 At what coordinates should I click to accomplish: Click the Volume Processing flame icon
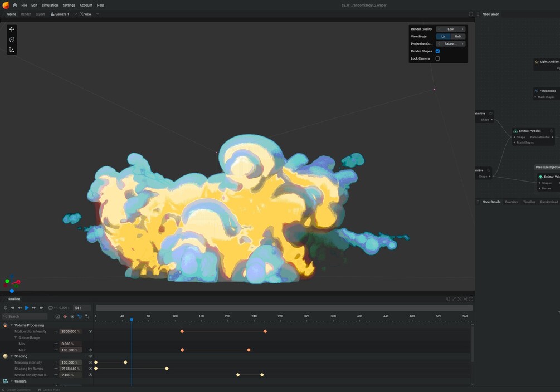5,325
